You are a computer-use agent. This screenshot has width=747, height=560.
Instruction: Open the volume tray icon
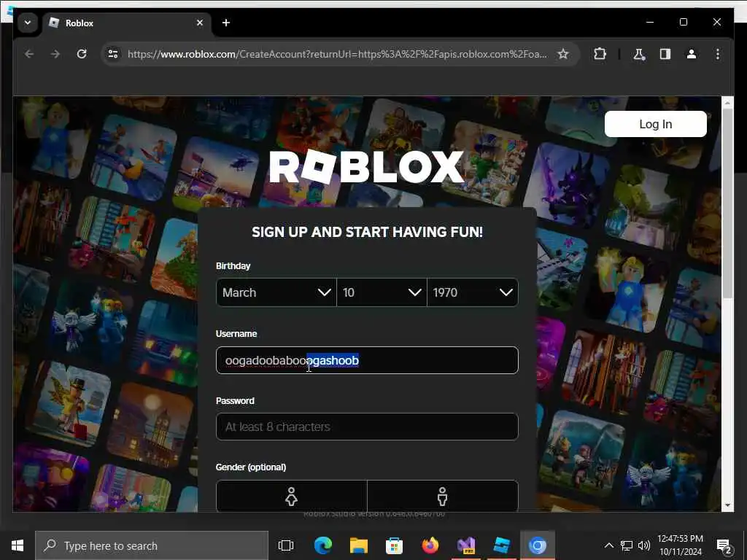click(644, 545)
